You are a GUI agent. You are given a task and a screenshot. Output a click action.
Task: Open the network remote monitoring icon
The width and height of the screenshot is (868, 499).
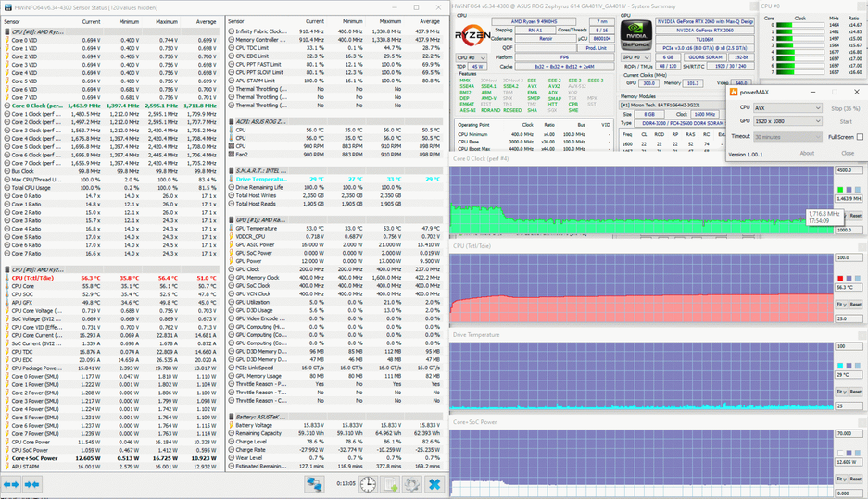pos(314,484)
